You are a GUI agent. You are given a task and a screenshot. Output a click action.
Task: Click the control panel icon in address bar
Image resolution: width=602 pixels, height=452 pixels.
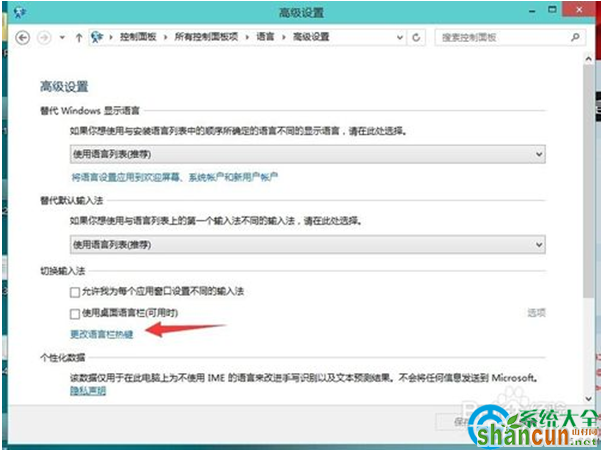point(97,37)
